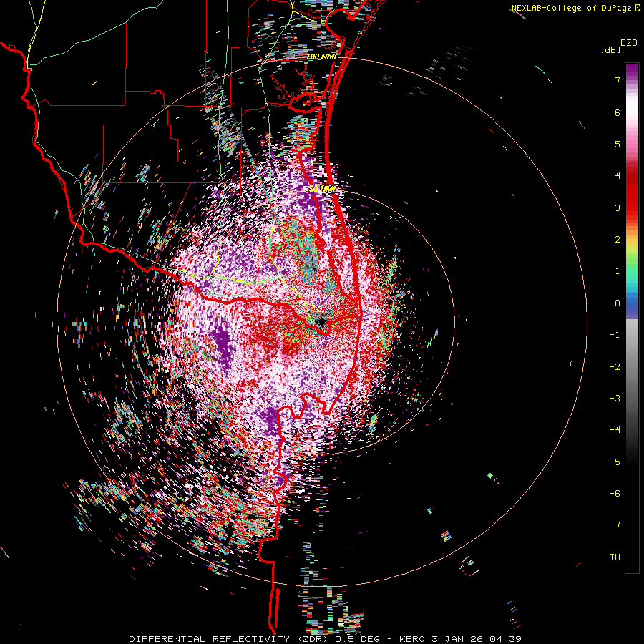Click the 1 value on the legend
The height and width of the screenshot is (644, 644).
pyautogui.click(x=618, y=271)
